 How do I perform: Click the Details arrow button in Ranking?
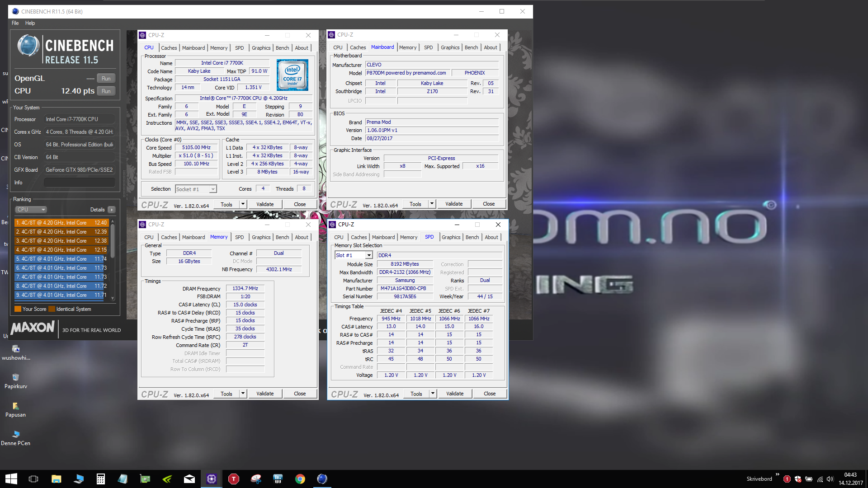(112, 210)
